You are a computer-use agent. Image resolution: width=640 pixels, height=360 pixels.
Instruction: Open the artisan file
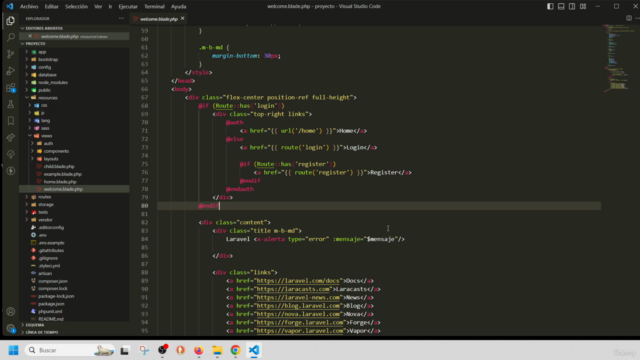45,273
